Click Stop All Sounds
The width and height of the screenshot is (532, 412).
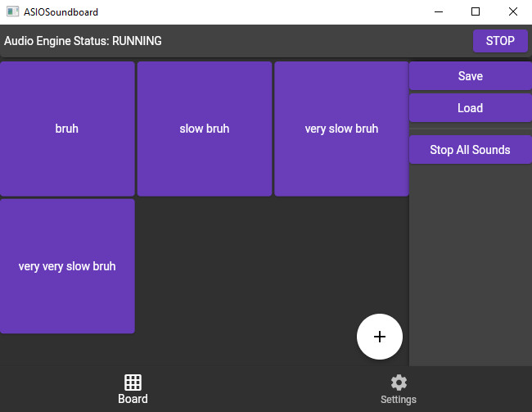[x=471, y=149]
